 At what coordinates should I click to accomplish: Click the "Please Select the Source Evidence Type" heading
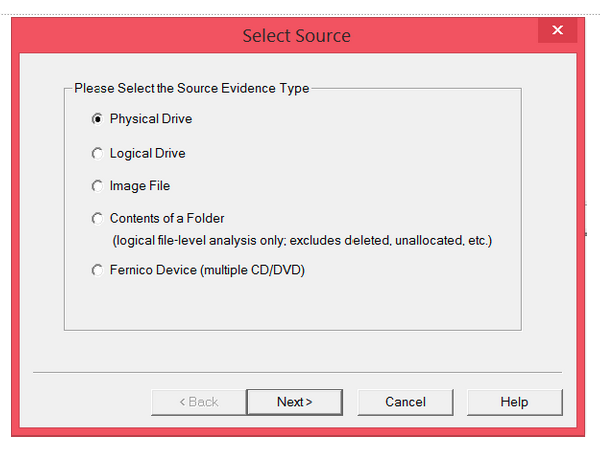click(x=191, y=88)
